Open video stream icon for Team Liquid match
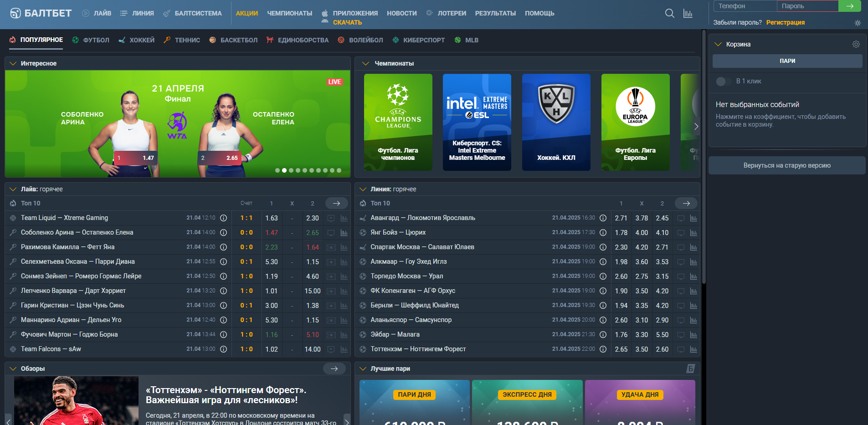868x425 pixels. 331,218
